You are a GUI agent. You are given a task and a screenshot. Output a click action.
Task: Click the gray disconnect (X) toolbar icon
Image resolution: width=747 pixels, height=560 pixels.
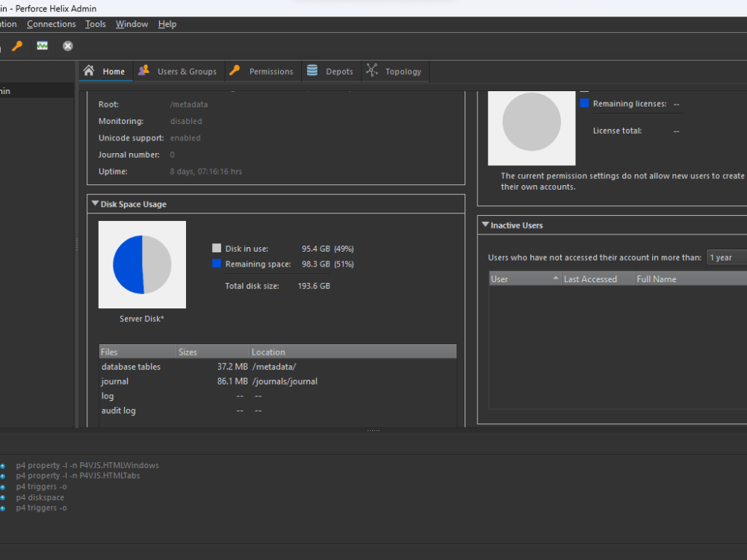(67, 46)
